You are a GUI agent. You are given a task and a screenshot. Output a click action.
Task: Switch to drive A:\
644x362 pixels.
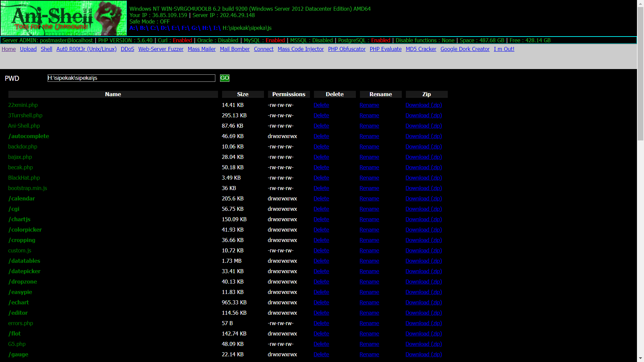pyautogui.click(x=134, y=28)
